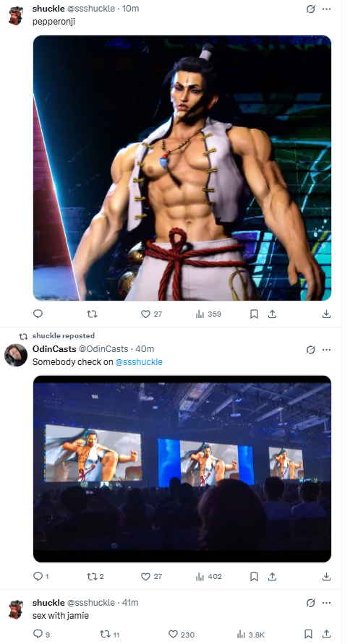
Task: View analytics showing 359 views
Action: click(x=208, y=314)
